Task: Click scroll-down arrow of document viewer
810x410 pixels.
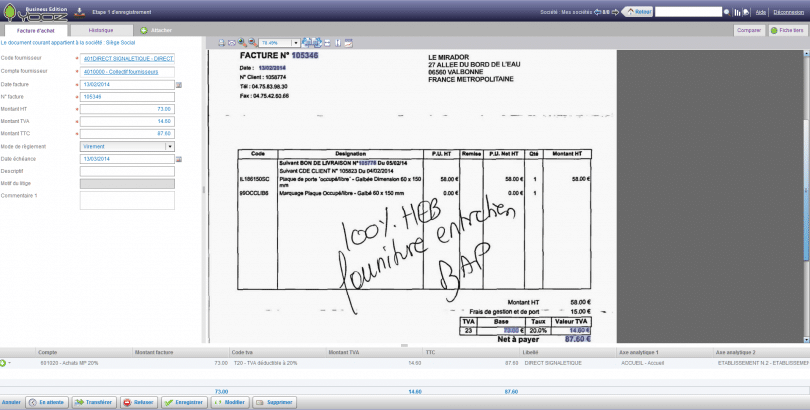Action: point(806,340)
